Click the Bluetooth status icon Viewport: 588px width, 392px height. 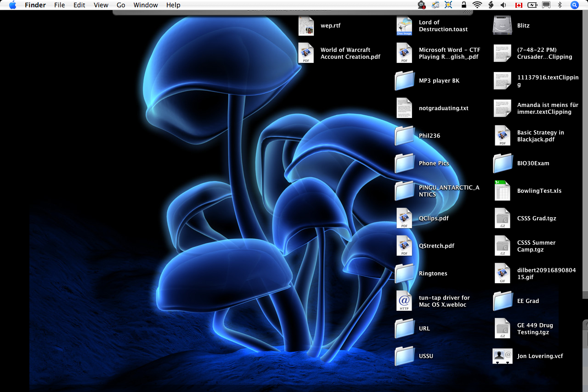click(560, 5)
